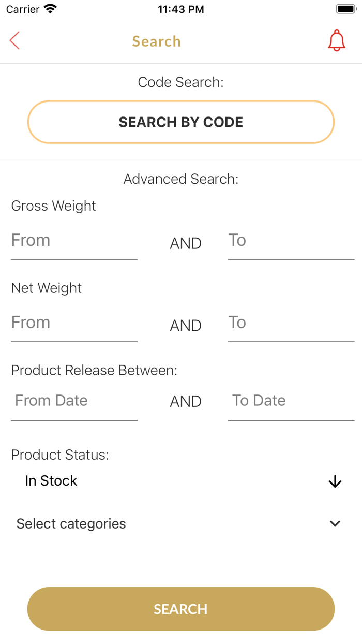362x644 pixels.
Task: Tap the battery indicator in the status bar
Action: (344, 8)
